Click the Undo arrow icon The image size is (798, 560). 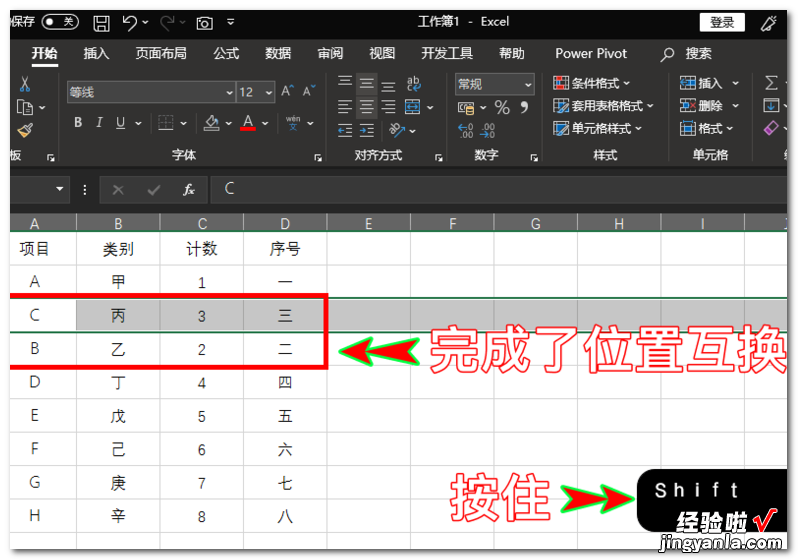tap(130, 23)
